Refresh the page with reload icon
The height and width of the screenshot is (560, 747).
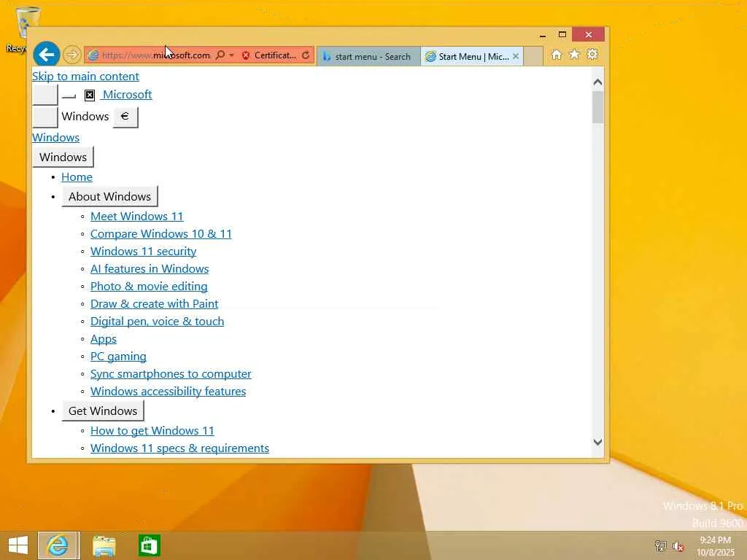click(306, 55)
